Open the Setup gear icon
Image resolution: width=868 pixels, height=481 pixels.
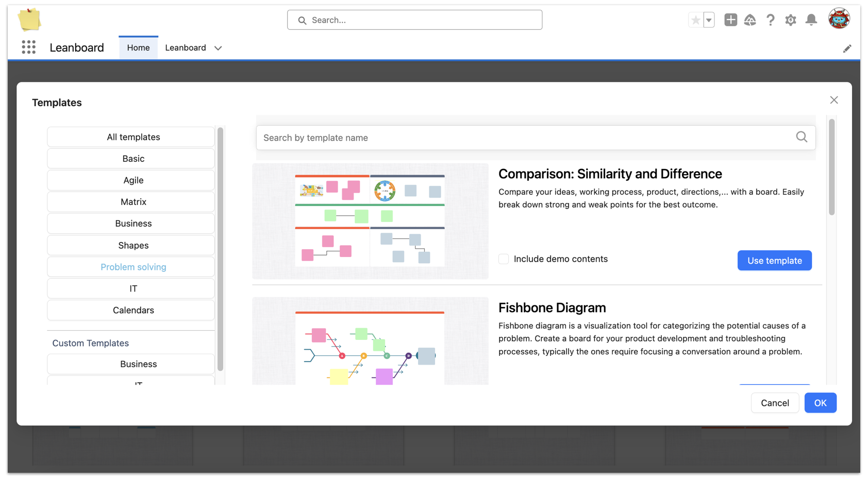point(790,20)
